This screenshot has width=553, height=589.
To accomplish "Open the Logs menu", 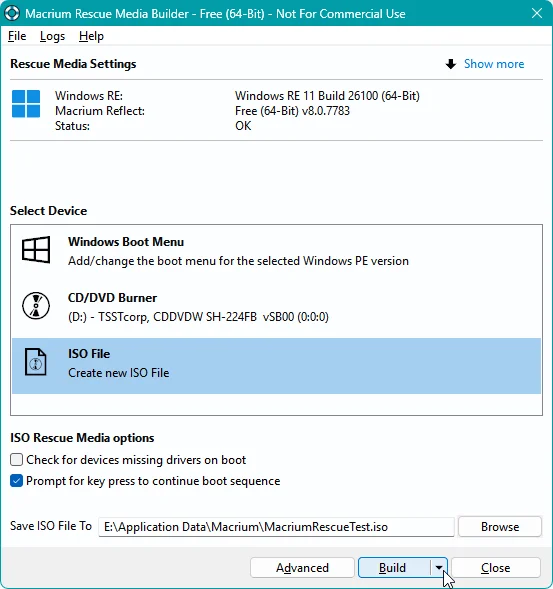I will click(52, 36).
